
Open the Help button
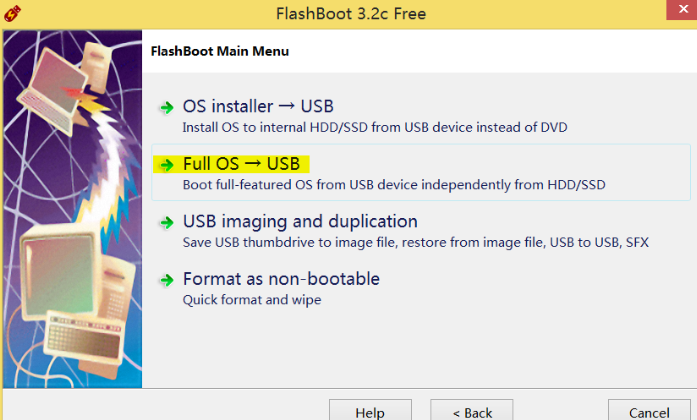370,410
